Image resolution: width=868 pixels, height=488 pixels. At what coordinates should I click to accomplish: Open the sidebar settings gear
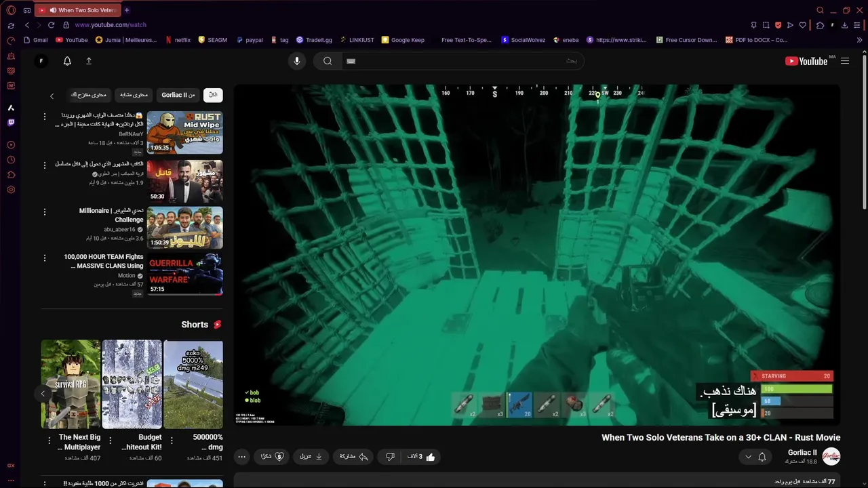pos(11,190)
